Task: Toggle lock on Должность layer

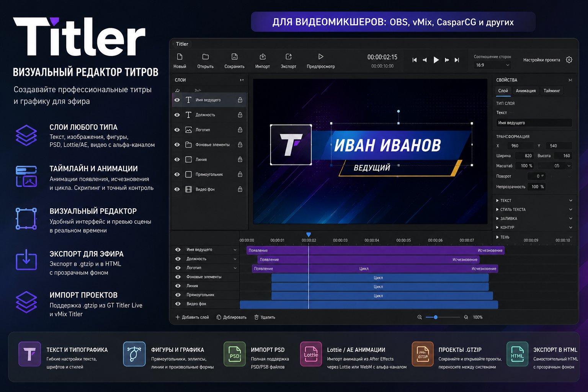Action: pyautogui.click(x=240, y=115)
